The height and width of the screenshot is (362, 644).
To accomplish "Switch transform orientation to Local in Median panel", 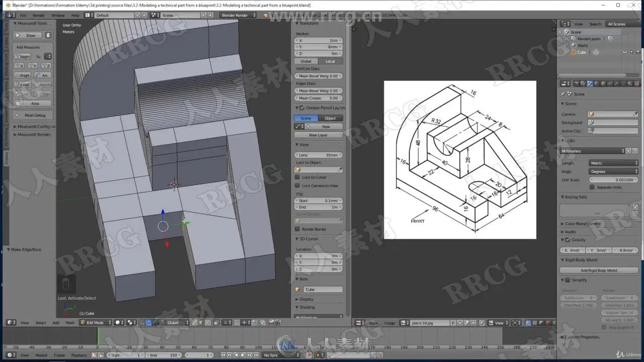I will click(330, 61).
